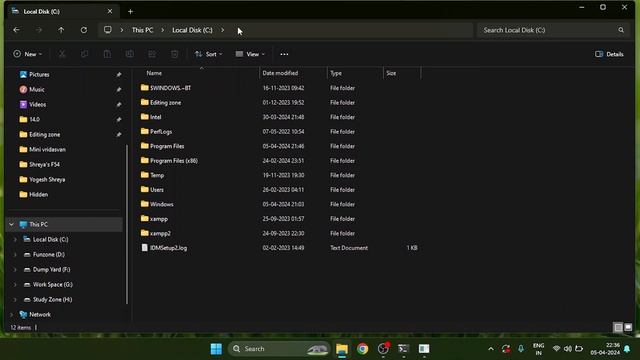
Task: Open the volume speaker tray icon
Action: coord(567,349)
